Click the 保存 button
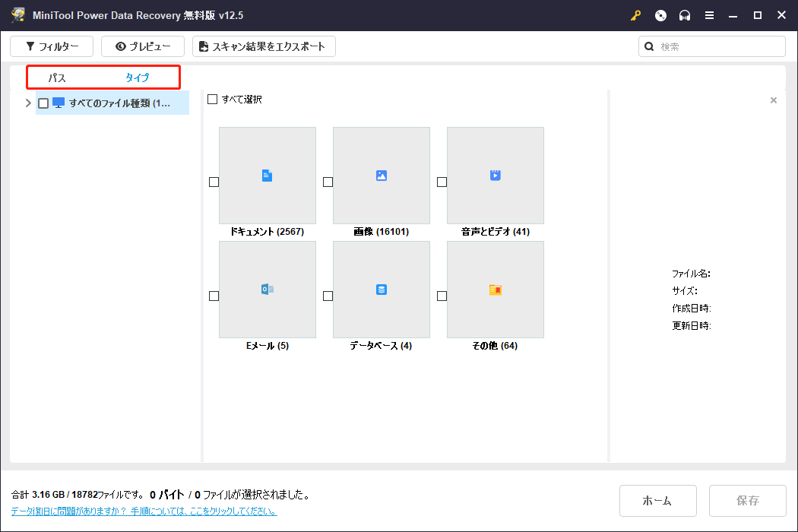Screen dimensions: 798x532 click(x=747, y=501)
